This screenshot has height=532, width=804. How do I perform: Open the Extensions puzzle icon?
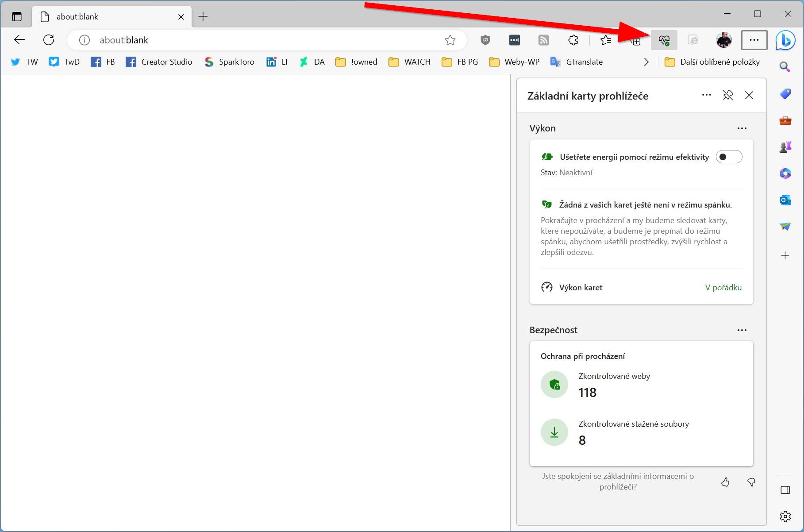tap(573, 40)
